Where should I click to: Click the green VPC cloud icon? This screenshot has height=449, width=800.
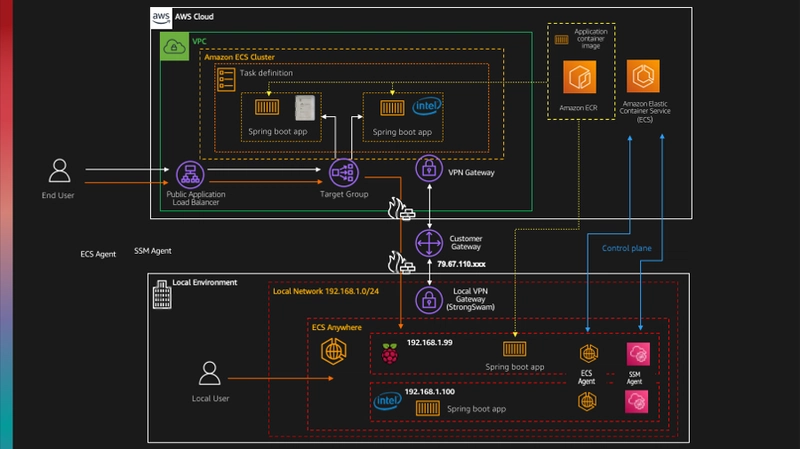pyautogui.click(x=174, y=46)
